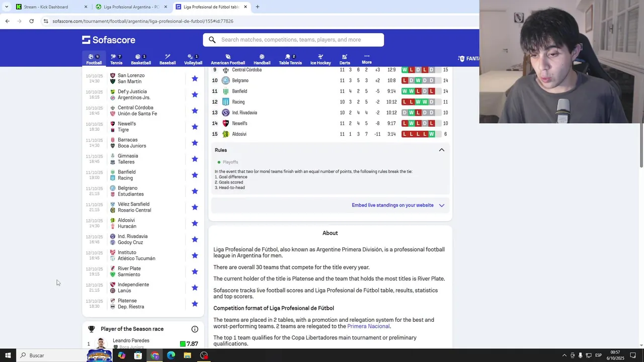644x362 pixels.
Task: Toggle star for River Plate vs Sarmiento
Action: (x=195, y=271)
